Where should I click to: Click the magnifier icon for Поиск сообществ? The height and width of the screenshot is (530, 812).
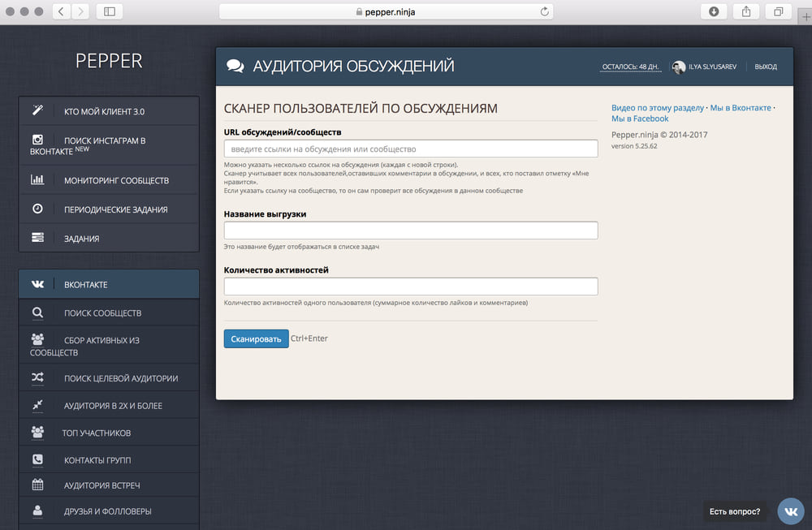tap(37, 313)
